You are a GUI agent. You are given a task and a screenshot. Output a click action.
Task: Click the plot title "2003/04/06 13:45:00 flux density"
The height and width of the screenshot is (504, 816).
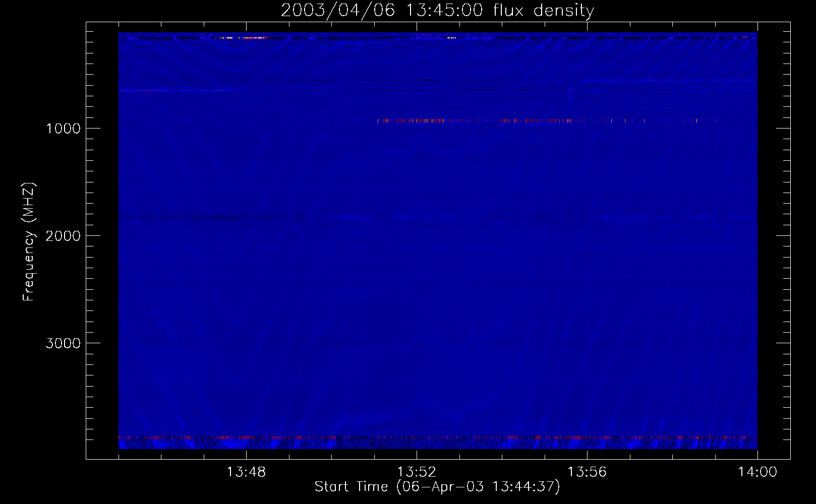437,11
